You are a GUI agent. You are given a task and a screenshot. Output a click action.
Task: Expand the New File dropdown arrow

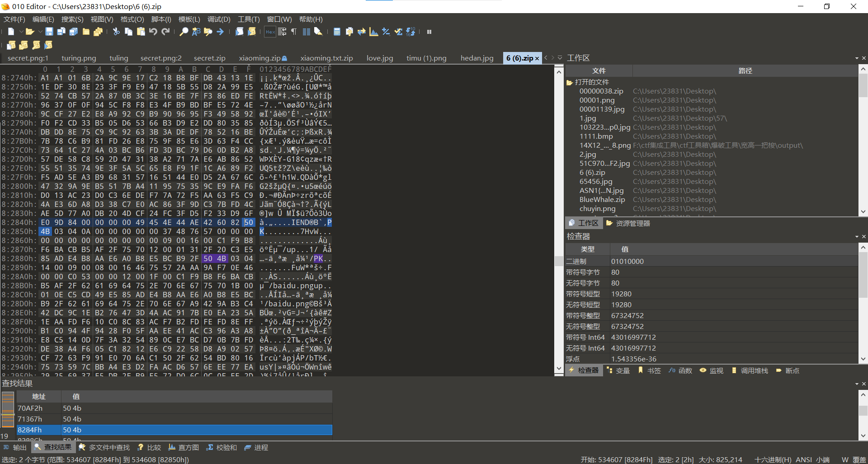pos(21,32)
